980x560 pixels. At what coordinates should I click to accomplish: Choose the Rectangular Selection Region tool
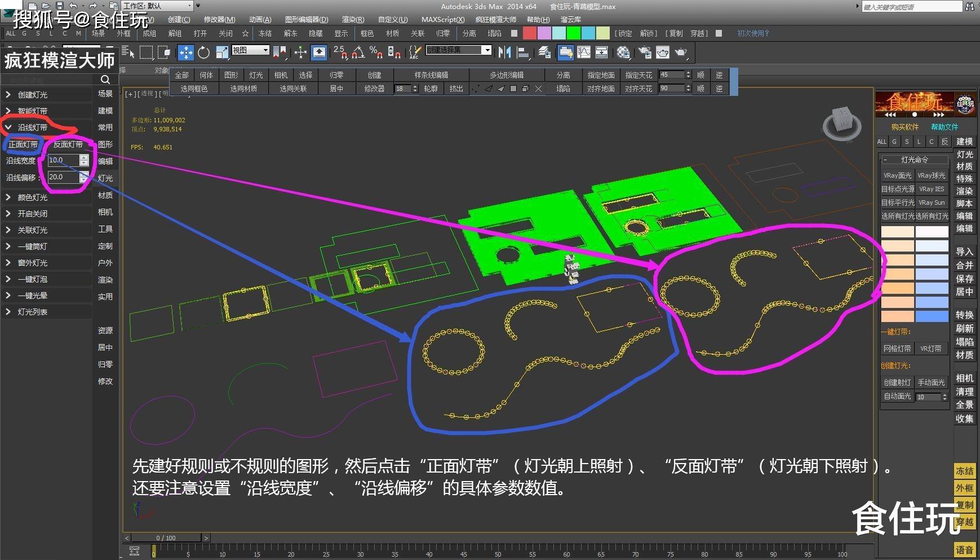tap(147, 52)
